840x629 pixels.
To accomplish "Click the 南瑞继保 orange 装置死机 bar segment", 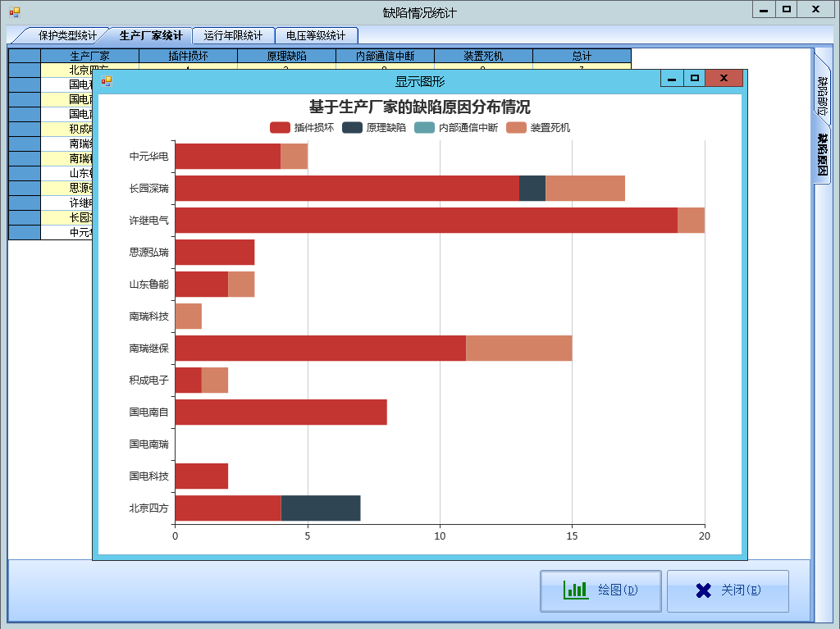I will (519, 349).
